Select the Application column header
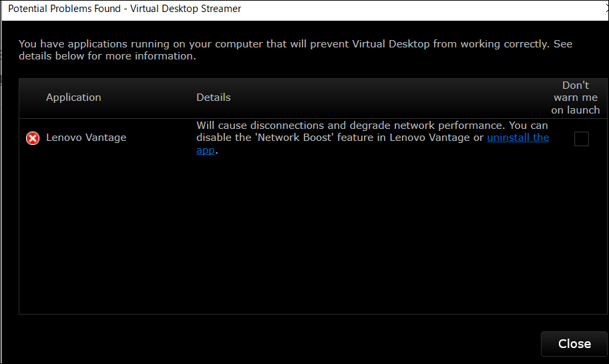This screenshot has height=364, width=609. point(73,97)
